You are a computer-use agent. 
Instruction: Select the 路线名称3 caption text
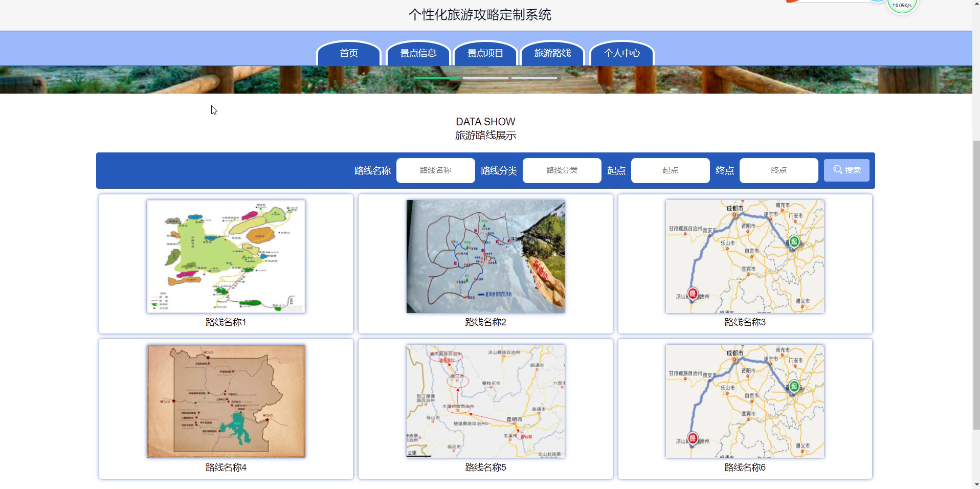tap(745, 322)
